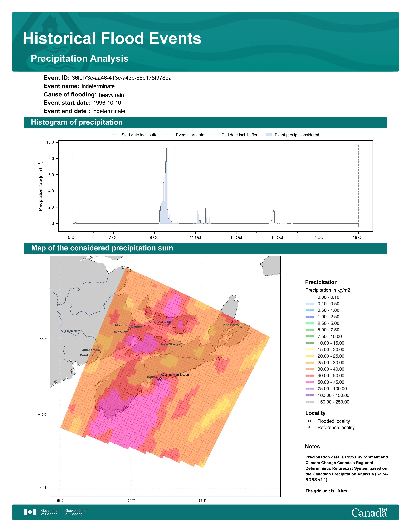411x532 pixels.
Task: Click the Canadian flag icon in footer
Action: point(30,512)
